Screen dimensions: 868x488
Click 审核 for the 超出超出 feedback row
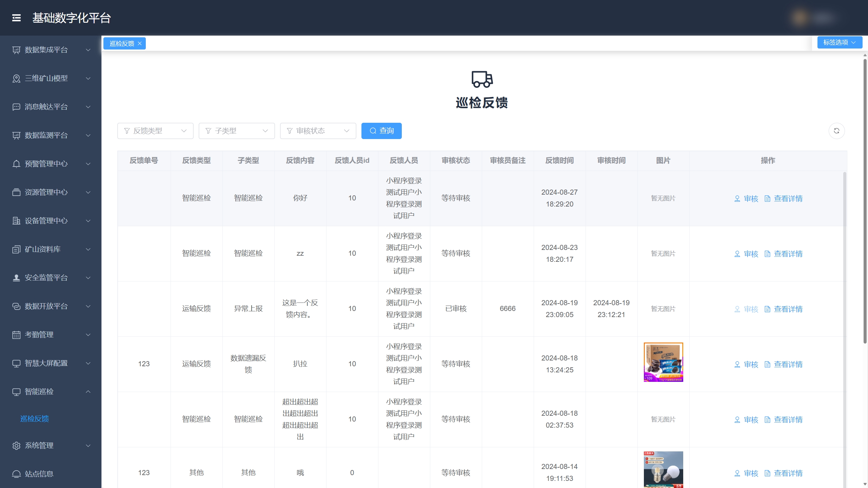coord(746,420)
